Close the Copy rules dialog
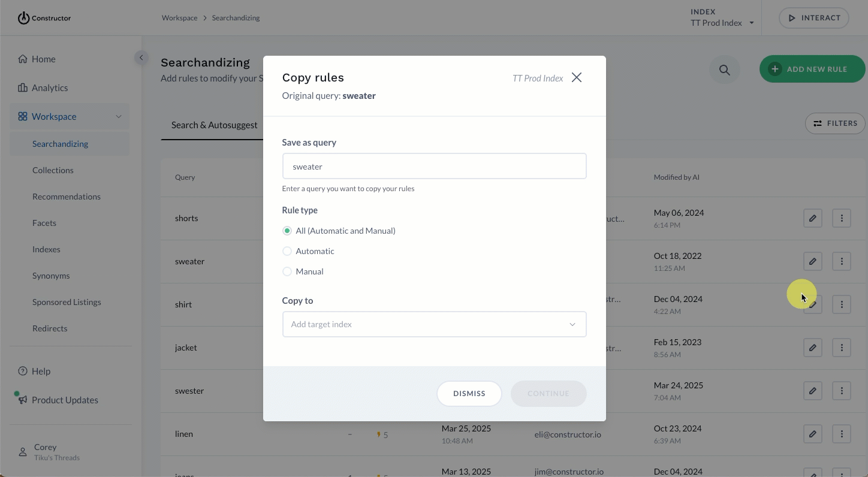This screenshot has height=477, width=868. coord(577,77)
